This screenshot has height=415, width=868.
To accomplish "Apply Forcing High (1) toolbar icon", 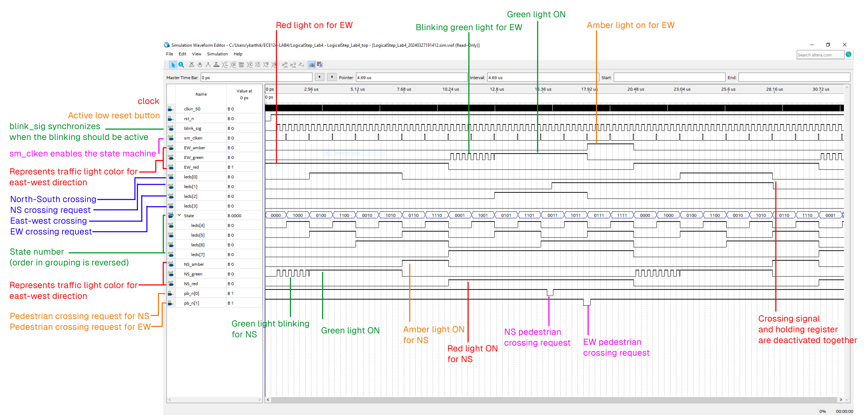I will click(208, 65).
